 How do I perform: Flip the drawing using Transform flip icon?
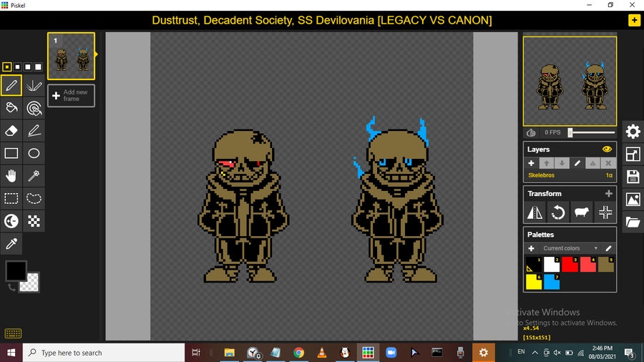[535, 212]
